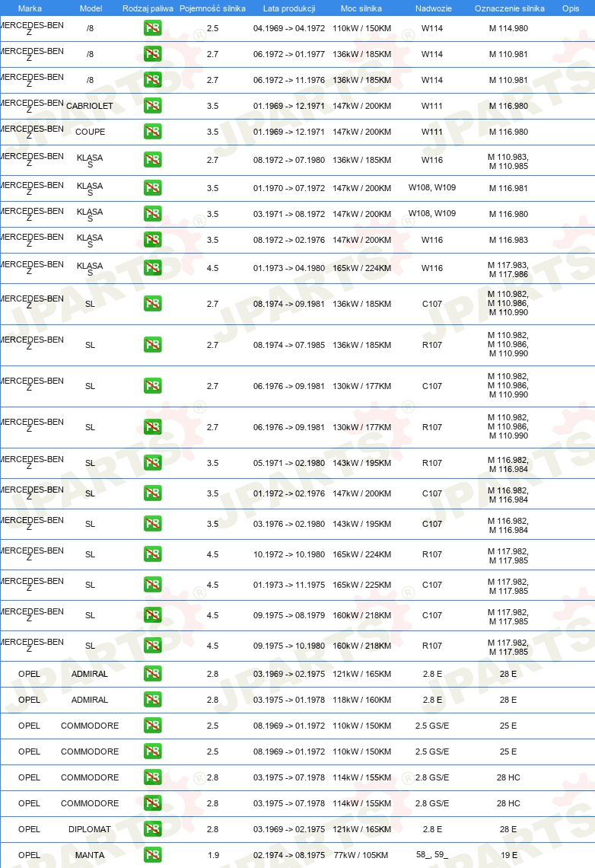Click the Lata produkcji column header
The width and height of the screenshot is (595, 868).
289,8
